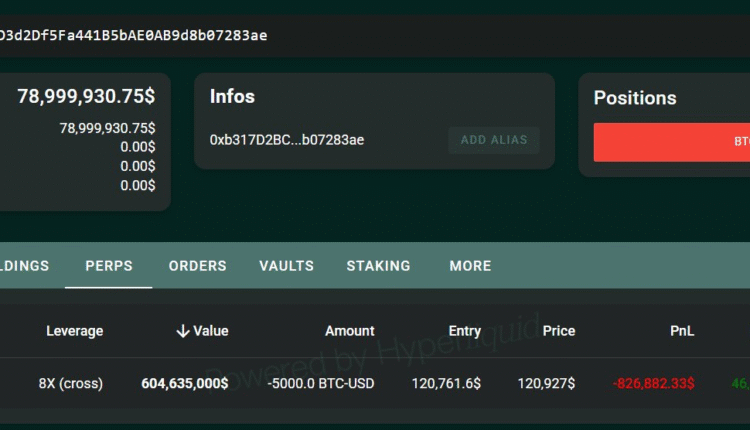The height and width of the screenshot is (430, 750).
Task: Open the -5000.0 BTC-USD position row
Action: (x=320, y=383)
